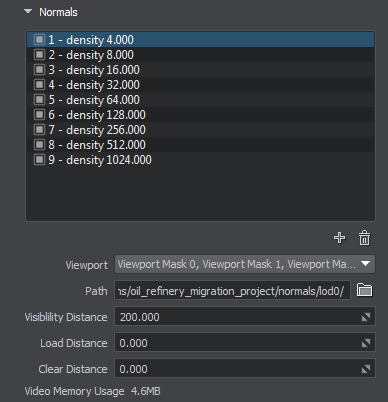388x402 pixels.
Task: Click the Load Distance value field
Action: pyautogui.click(x=245, y=343)
